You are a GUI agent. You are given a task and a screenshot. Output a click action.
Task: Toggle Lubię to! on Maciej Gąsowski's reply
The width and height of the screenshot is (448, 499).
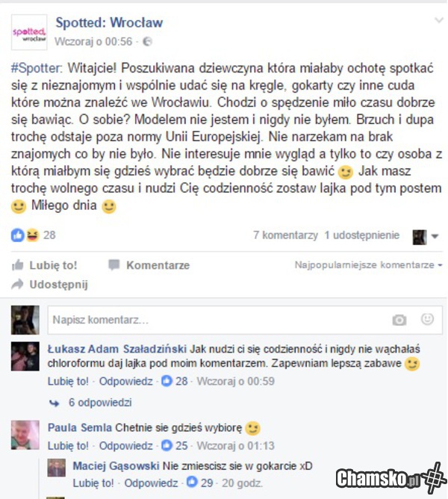(93, 483)
